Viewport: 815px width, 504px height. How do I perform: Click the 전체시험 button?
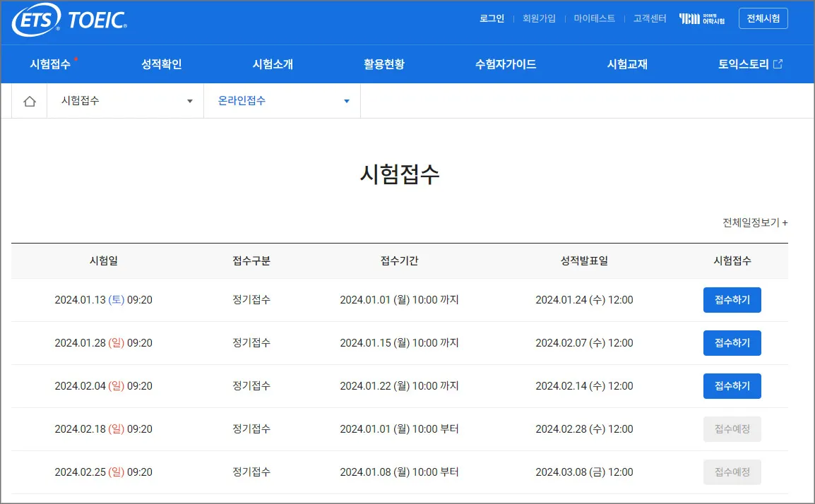click(x=763, y=18)
